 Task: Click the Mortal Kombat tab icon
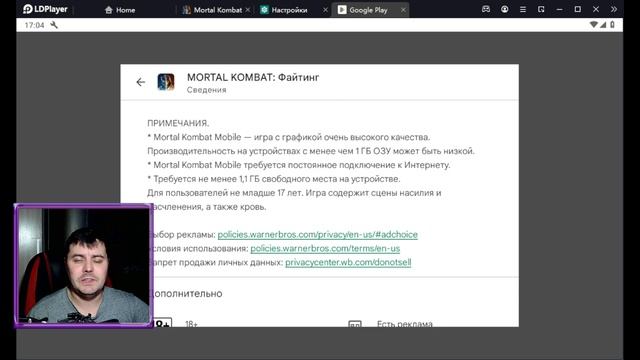187,10
